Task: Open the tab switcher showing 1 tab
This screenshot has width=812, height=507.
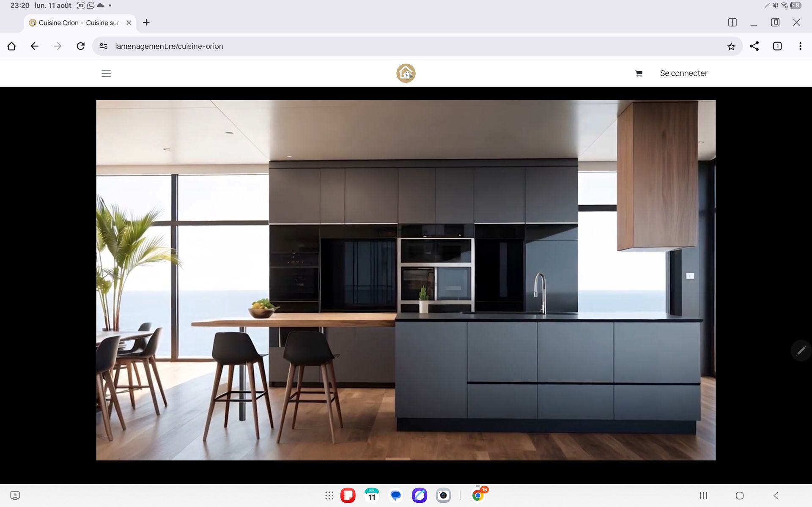Action: pos(777,46)
